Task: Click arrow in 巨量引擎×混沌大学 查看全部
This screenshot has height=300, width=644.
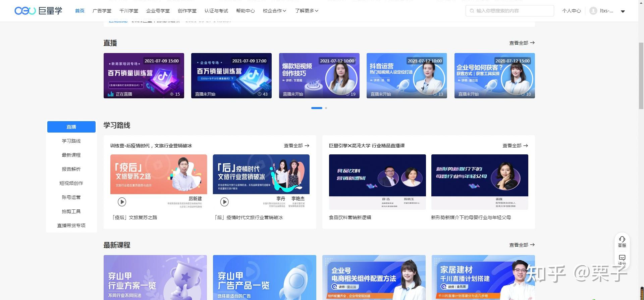Action: [x=526, y=146]
